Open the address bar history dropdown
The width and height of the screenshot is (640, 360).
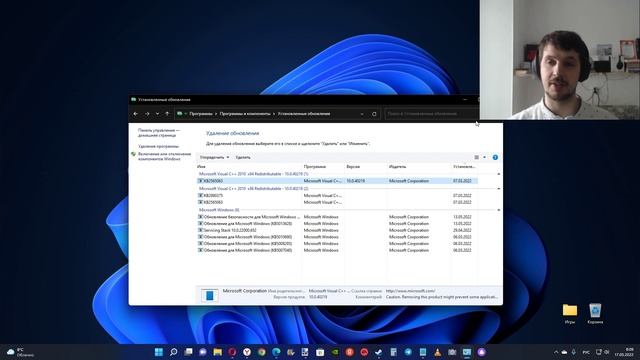[x=362, y=114]
